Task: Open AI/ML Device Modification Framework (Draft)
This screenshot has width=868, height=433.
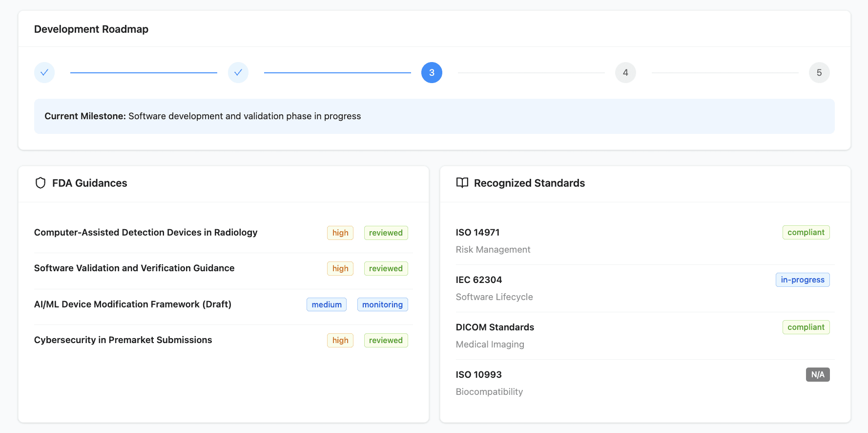Action: [133, 304]
